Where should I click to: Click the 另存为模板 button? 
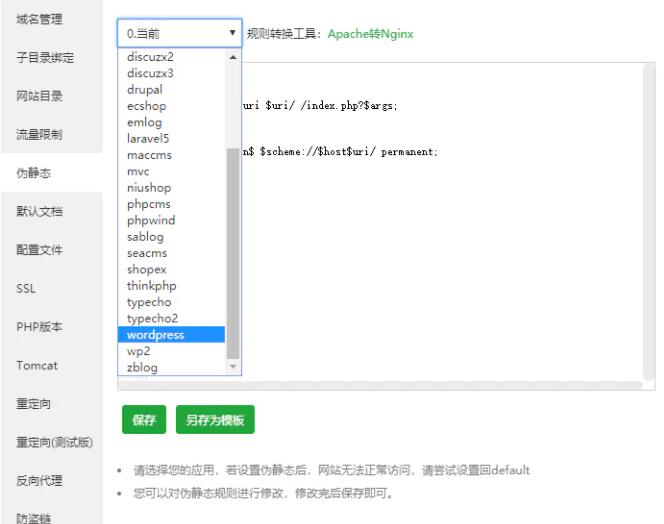[x=215, y=420]
